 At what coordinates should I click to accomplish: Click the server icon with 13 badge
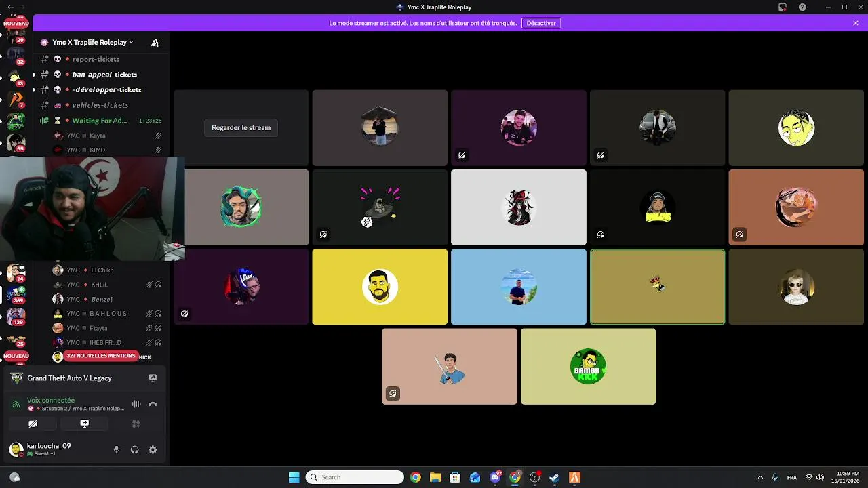16,78
